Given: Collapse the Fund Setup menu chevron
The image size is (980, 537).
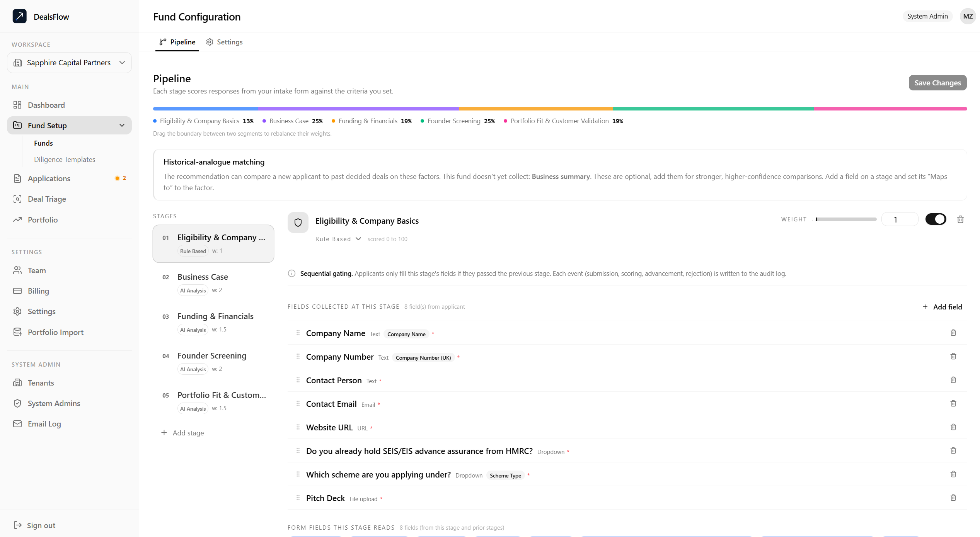Looking at the screenshot, I should [x=122, y=126].
